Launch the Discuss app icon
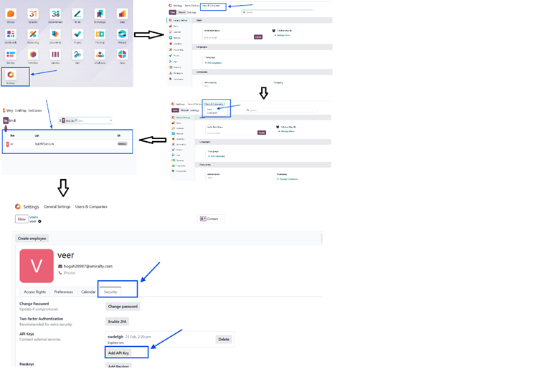This screenshot has height=392, width=558. 11,14
